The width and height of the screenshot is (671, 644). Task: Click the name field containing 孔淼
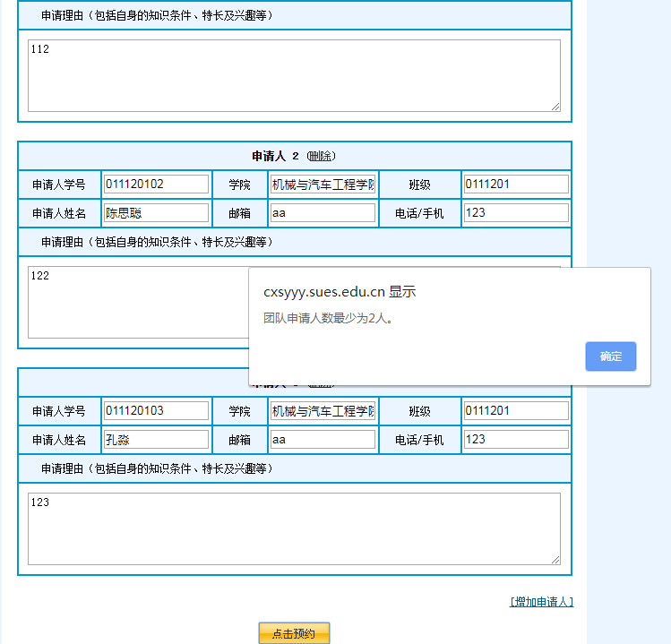point(156,440)
